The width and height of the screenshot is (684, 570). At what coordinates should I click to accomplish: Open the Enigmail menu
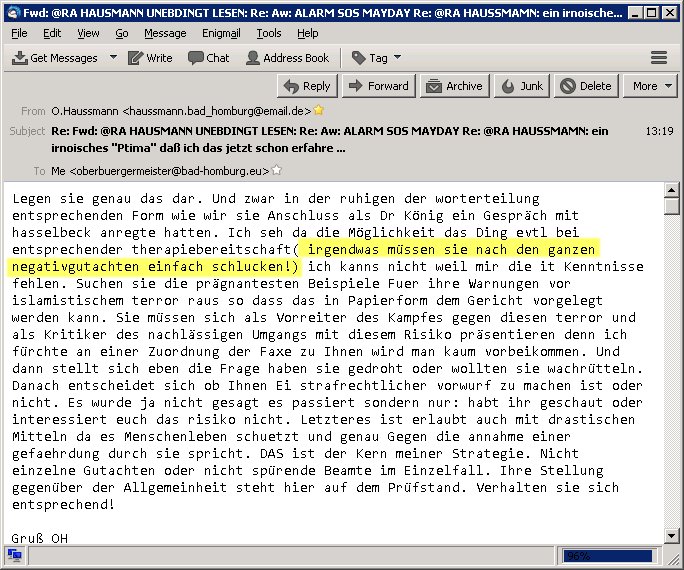(x=221, y=33)
